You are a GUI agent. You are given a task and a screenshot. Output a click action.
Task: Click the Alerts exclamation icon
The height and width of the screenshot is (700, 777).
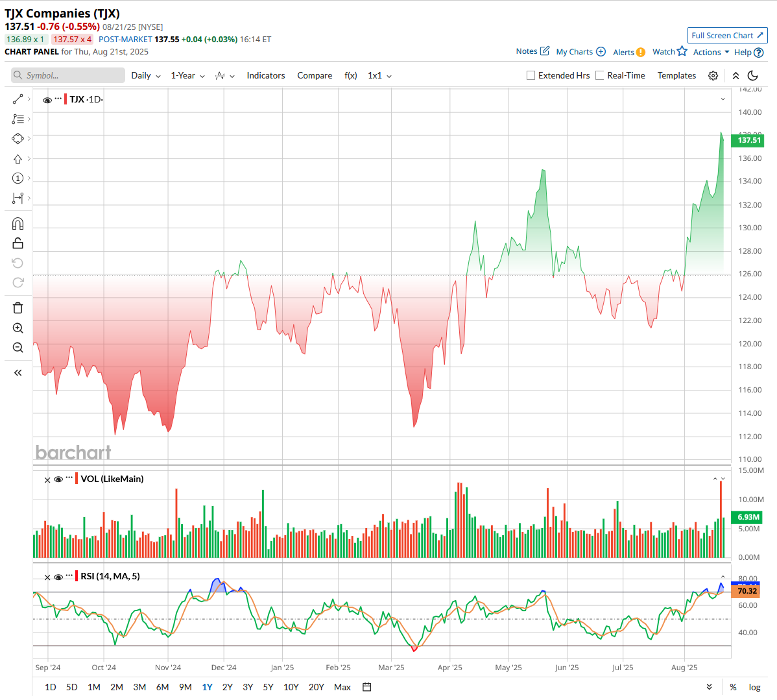[x=641, y=52]
